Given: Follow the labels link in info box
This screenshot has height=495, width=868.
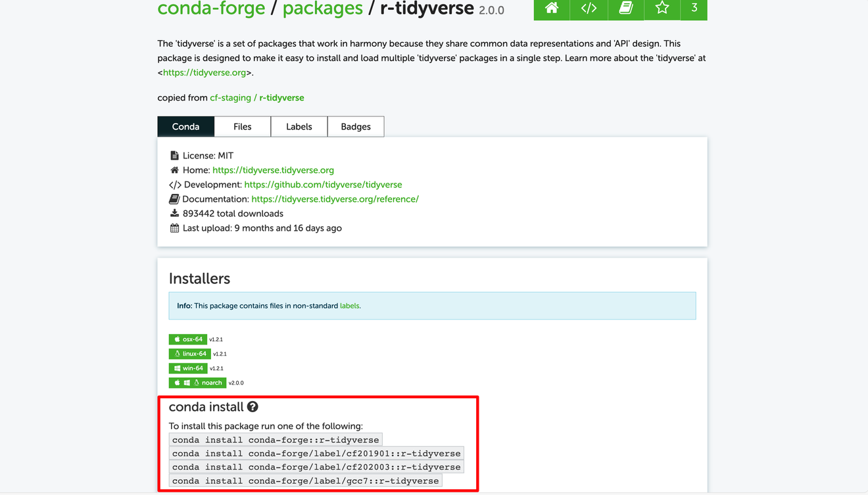Looking at the screenshot, I should point(350,306).
